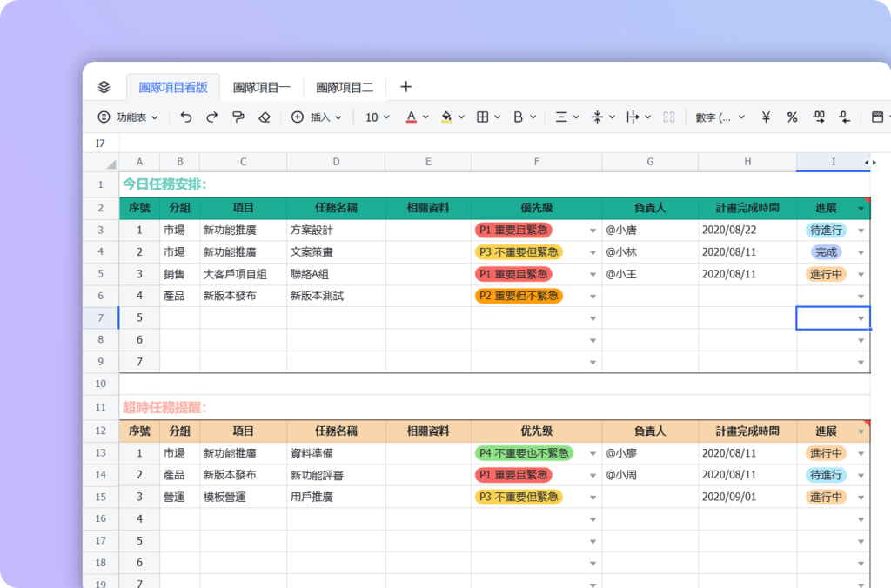
Task: Switch to the 團隊項目一 tab
Action: pos(261,88)
